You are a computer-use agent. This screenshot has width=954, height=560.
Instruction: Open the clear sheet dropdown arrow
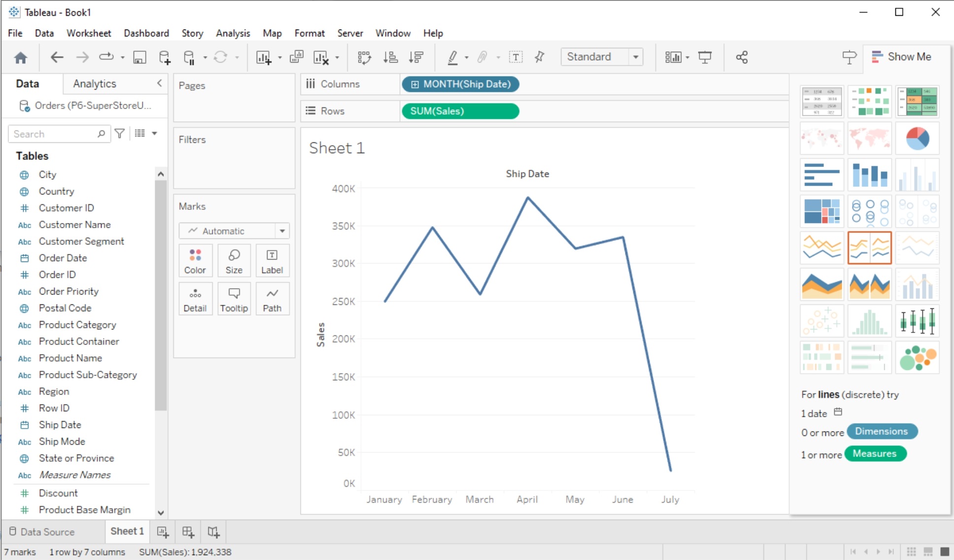[337, 58]
